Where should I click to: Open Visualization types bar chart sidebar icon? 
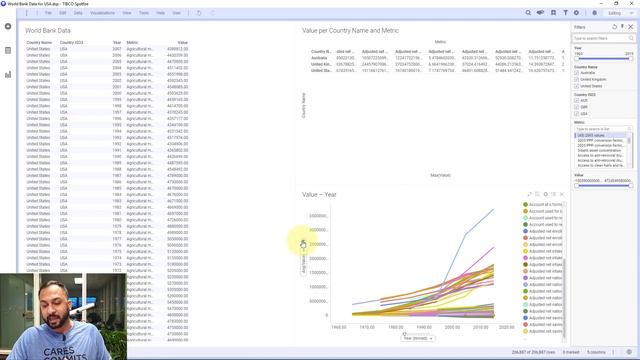click(8, 74)
